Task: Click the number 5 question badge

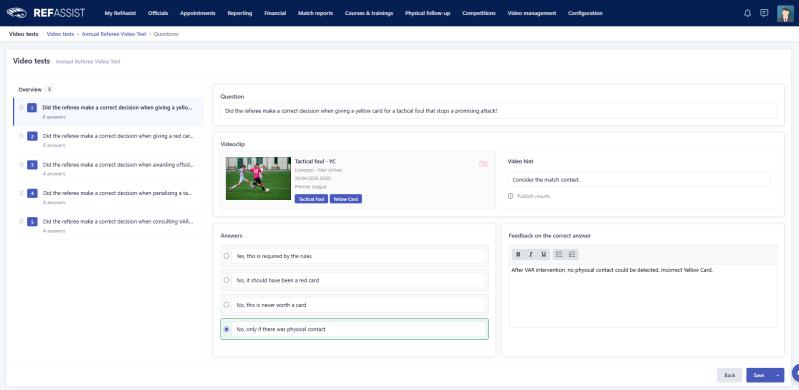Action: coord(32,222)
